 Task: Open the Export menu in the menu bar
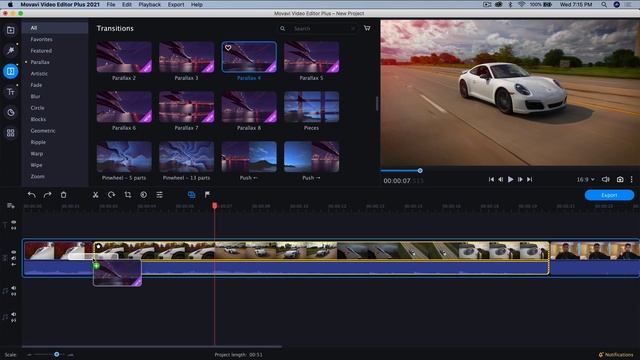coord(176,4)
